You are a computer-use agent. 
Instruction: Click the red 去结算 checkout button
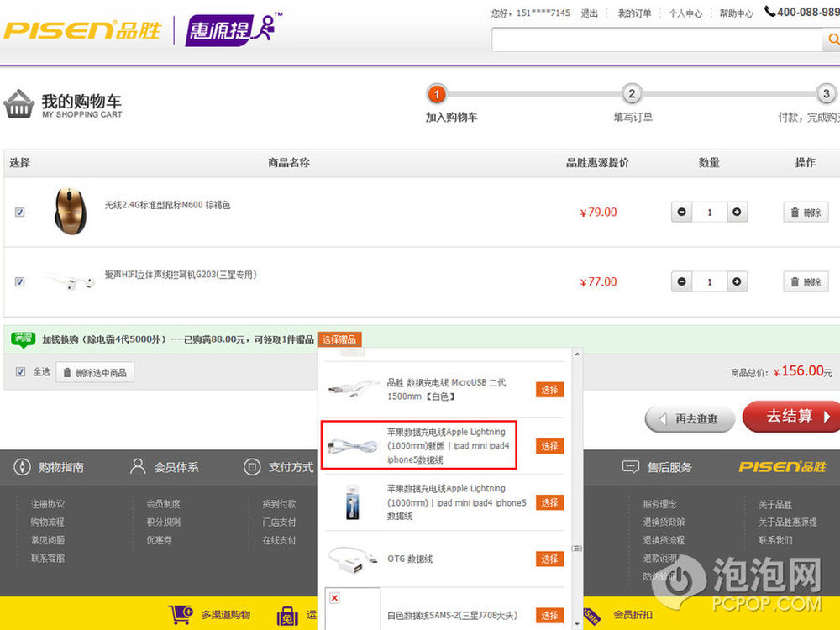click(x=792, y=417)
